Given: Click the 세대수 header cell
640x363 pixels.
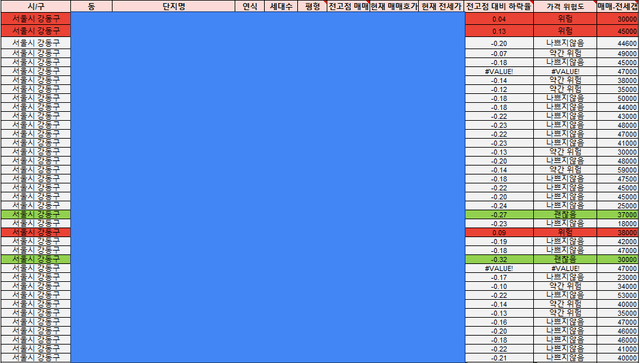Looking at the screenshot, I should point(281,6).
